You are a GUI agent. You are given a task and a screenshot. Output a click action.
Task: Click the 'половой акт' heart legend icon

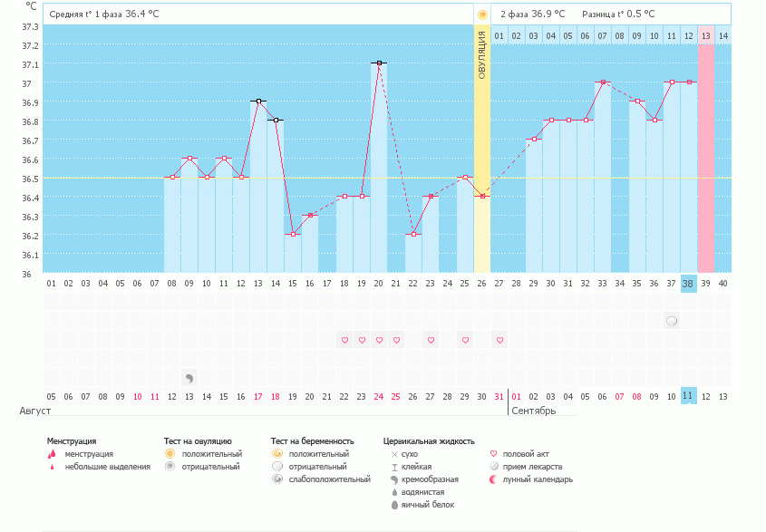pyautogui.click(x=493, y=453)
